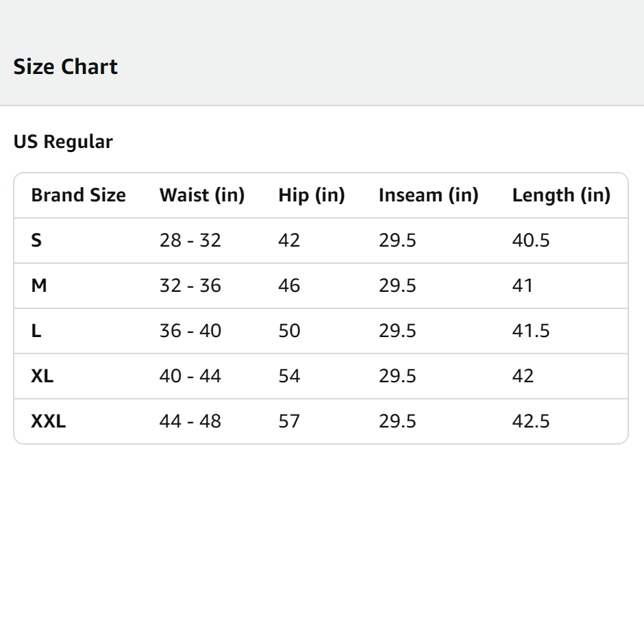The width and height of the screenshot is (644, 644).
Task: Select the 42.5 length cell
Action: pyautogui.click(x=530, y=421)
